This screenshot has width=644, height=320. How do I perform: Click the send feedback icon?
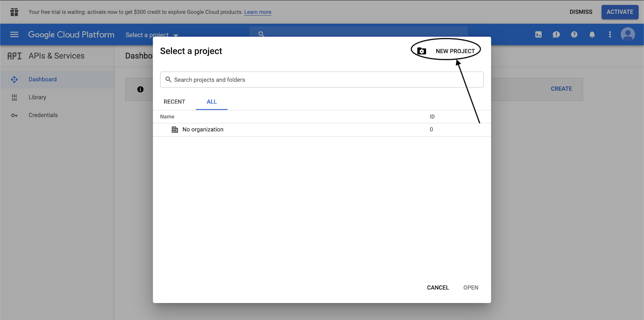(556, 35)
